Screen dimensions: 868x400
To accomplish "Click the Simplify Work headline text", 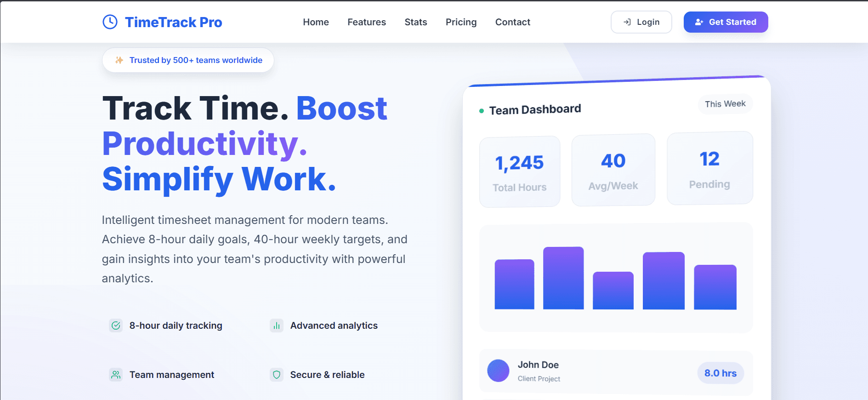I will click(219, 179).
